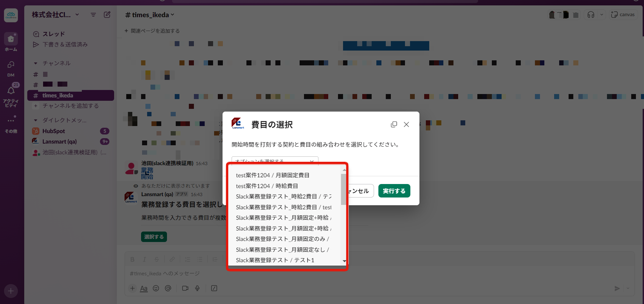Pop out the 費目の選択 modal window
The width and height of the screenshot is (644, 304).
point(394,124)
